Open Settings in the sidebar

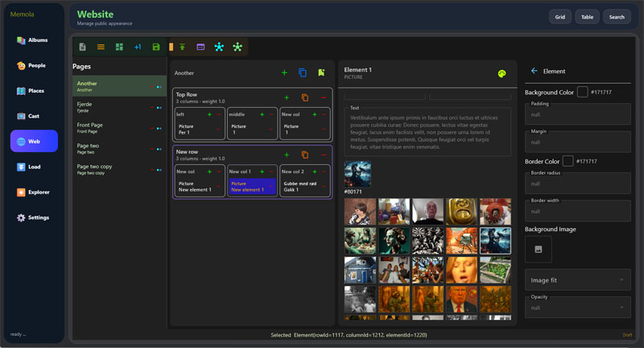(32, 217)
